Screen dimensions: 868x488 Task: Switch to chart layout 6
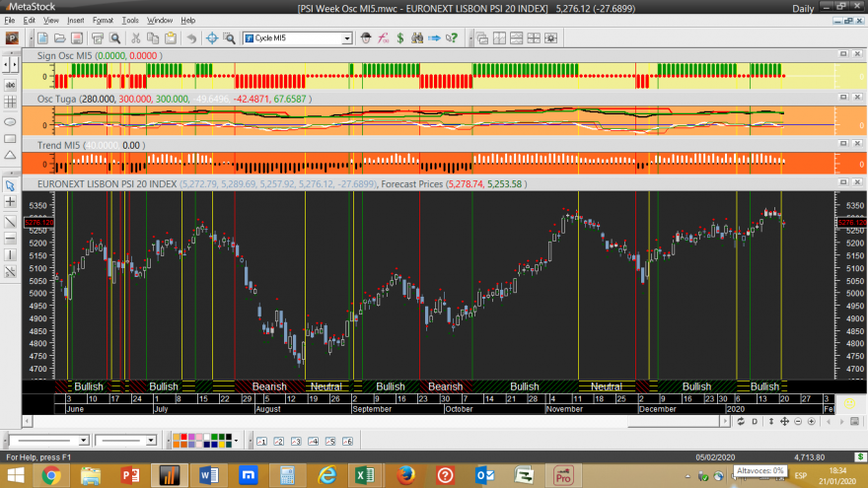(347, 441)
